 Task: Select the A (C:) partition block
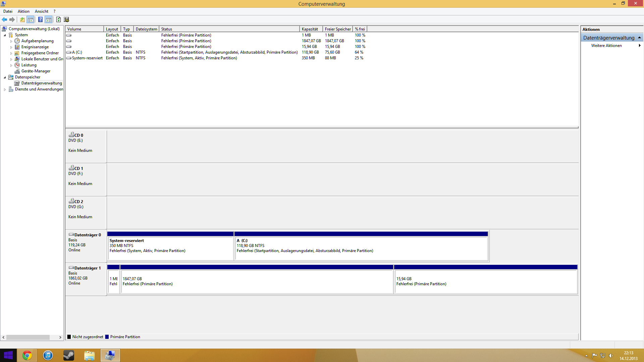click(361, 248)
